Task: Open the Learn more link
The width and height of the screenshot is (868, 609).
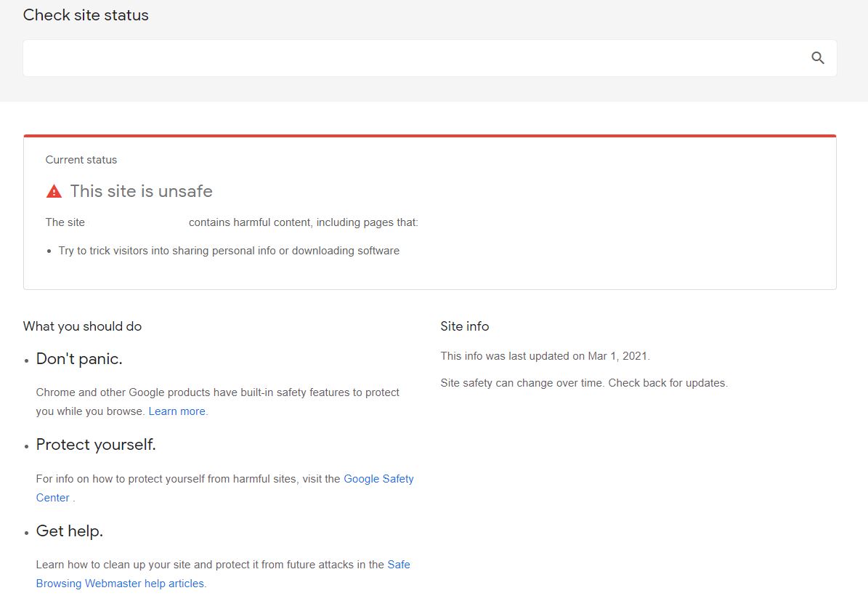Action: pos(178,411)
